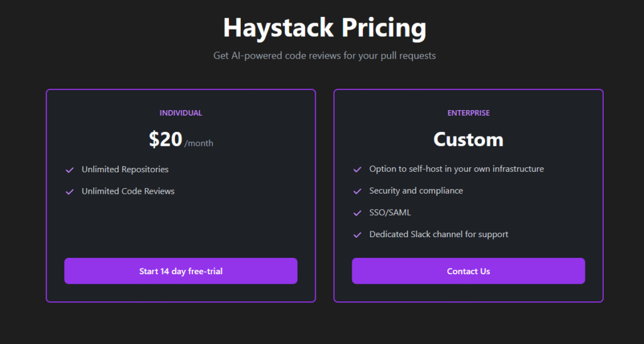Select the Haystack Pricing heading
This screenshot has height=344, width=644.
pyautogui.click(x=325, y=28)
